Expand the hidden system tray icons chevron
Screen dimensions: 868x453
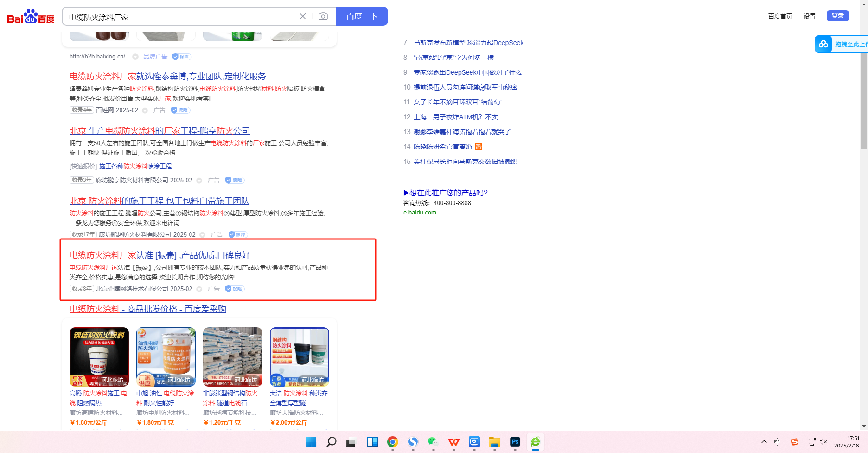pyautogui.click(x=764, y=442)
